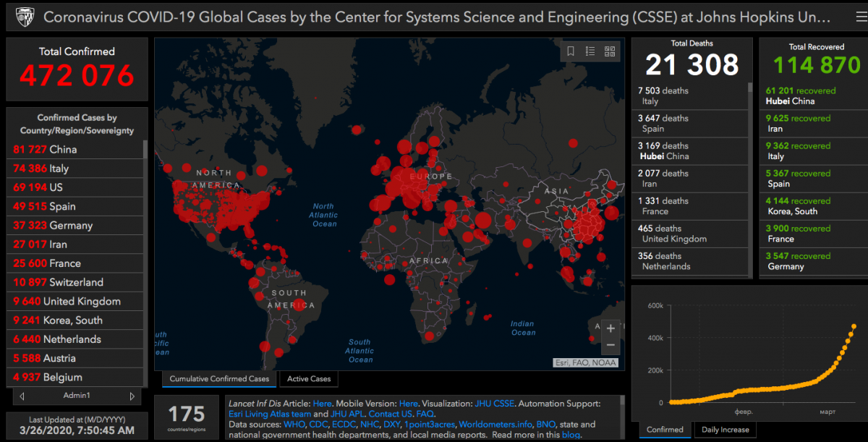
Task: Go to next list with Admin1 right arrow
Action: pos(132,396)
